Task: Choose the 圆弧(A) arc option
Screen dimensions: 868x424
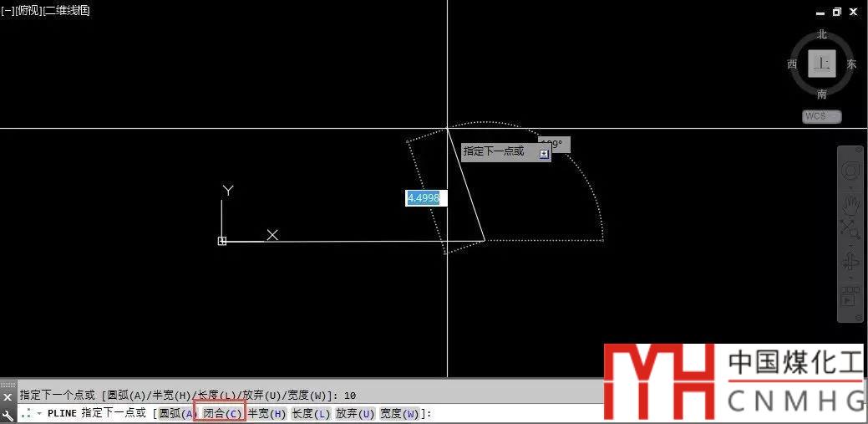Action: click(176, 413)
